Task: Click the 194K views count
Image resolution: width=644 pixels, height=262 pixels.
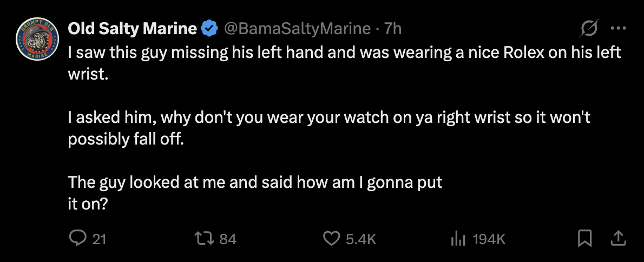Action: [x=489, y=239]
